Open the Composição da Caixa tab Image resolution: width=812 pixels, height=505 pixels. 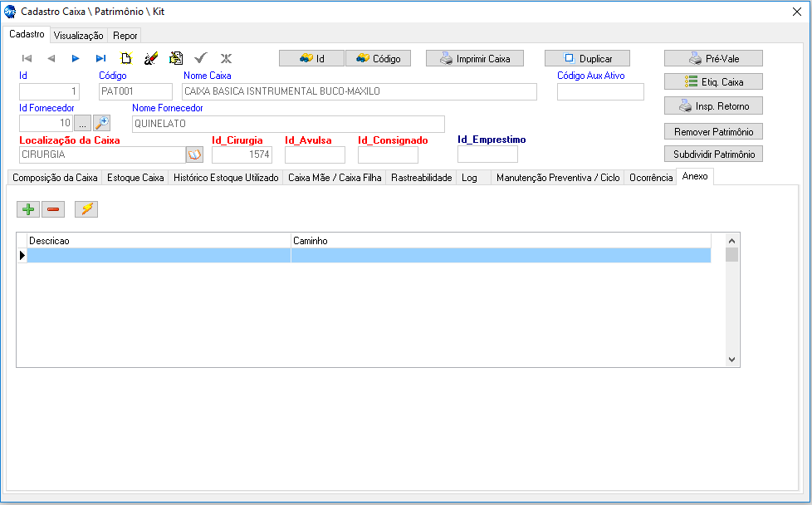coord(55,178)
